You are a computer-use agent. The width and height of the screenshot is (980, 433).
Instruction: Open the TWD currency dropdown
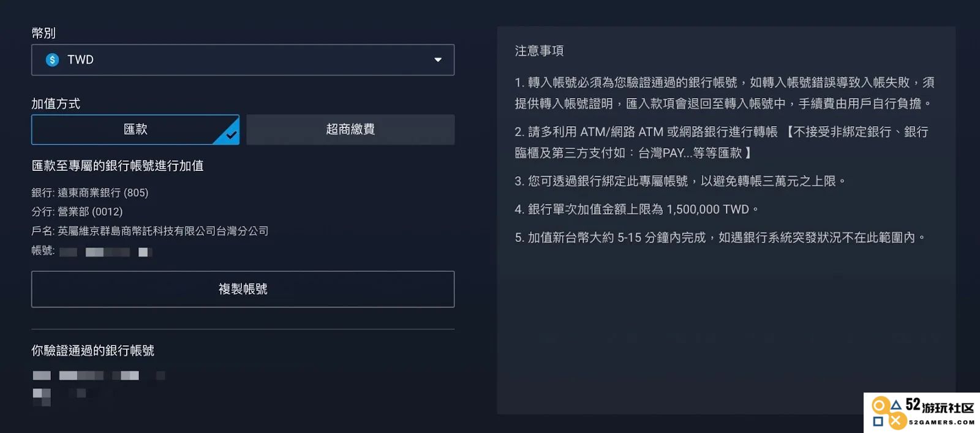click(243, 59)
